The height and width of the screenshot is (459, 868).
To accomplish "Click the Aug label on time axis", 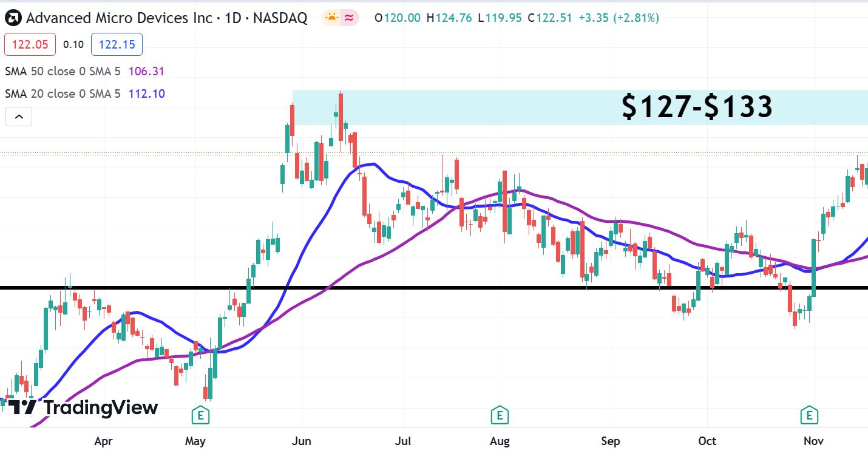I will click(x=500, y=441).
